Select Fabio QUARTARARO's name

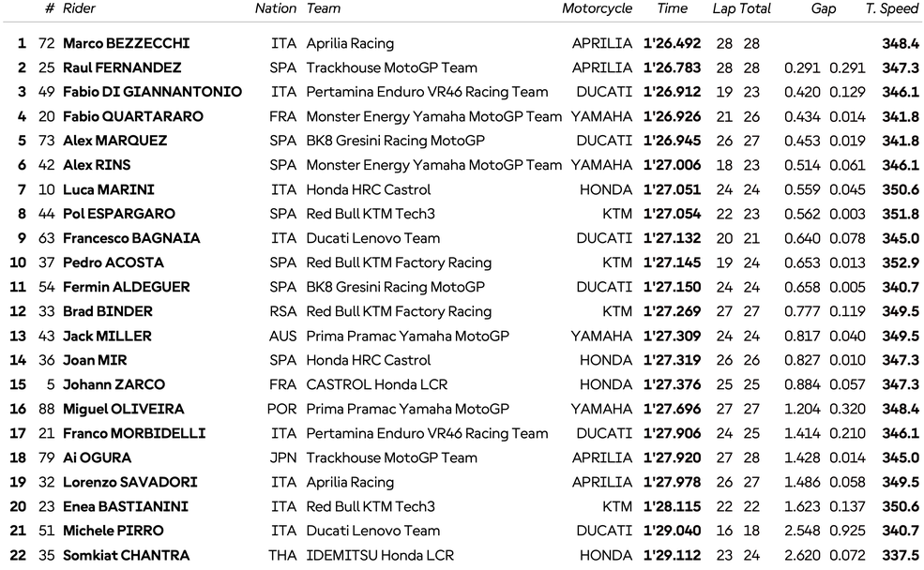(x=130, y=116)
